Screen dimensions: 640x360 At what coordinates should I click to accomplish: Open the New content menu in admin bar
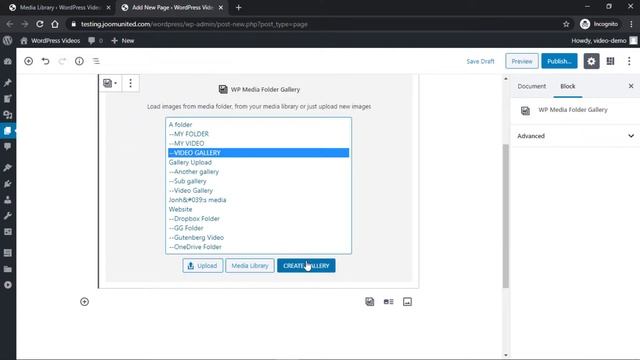click(x=123, y=40)
